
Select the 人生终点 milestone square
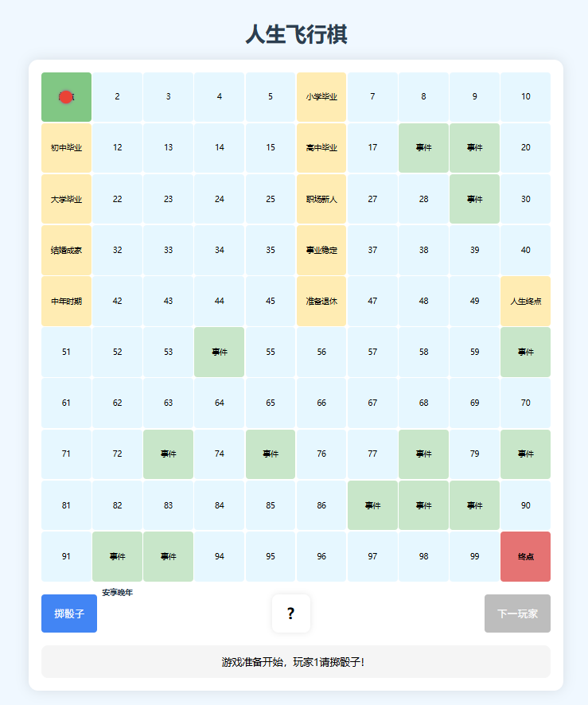pyautogui.click(x=525, y=301)
